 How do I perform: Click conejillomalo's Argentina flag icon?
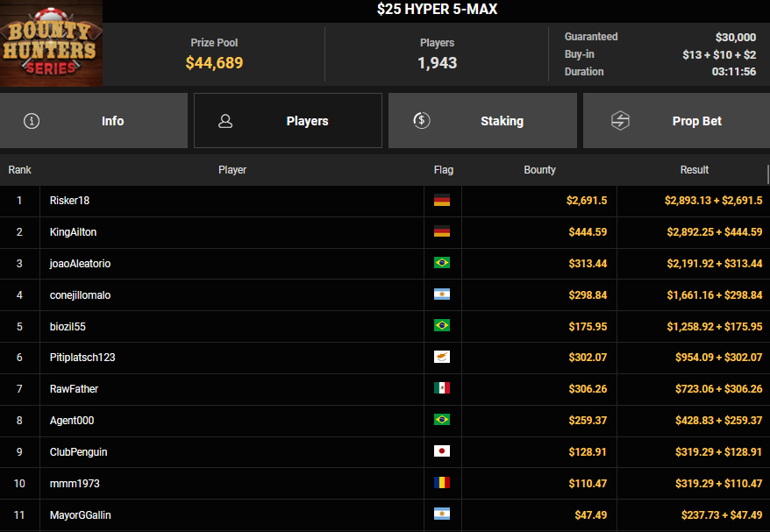pos(442,295)
